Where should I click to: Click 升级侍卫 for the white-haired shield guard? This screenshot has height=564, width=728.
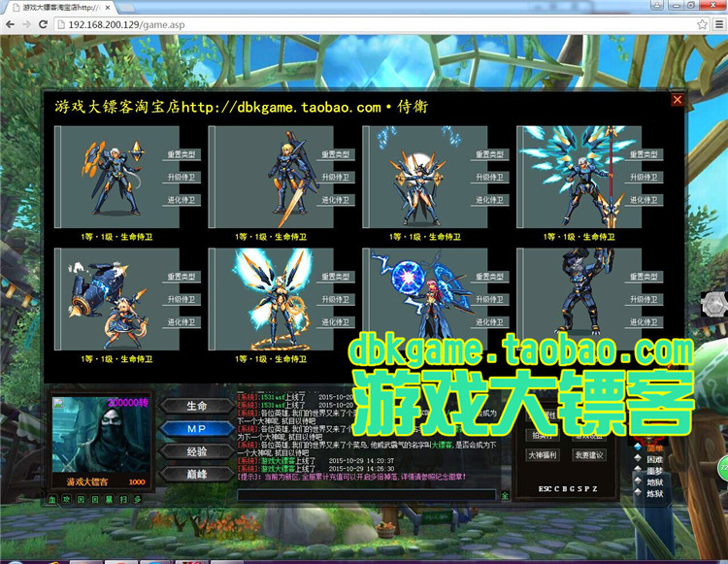pyautogui.click(x=182, y=178)
